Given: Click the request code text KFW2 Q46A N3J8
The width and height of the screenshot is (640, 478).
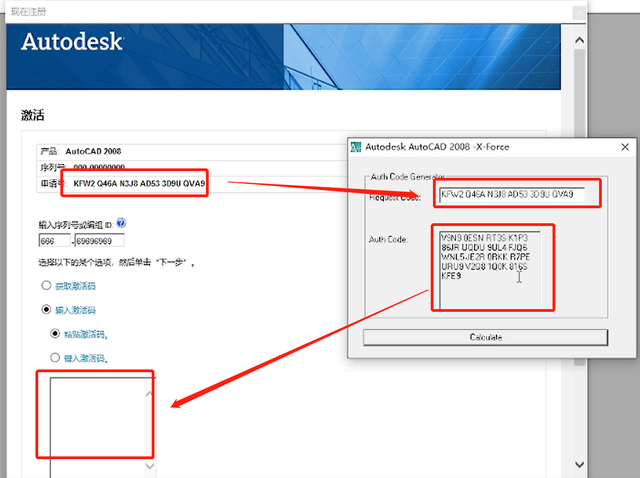Looking at the screenshot, I should coord(106,184).
